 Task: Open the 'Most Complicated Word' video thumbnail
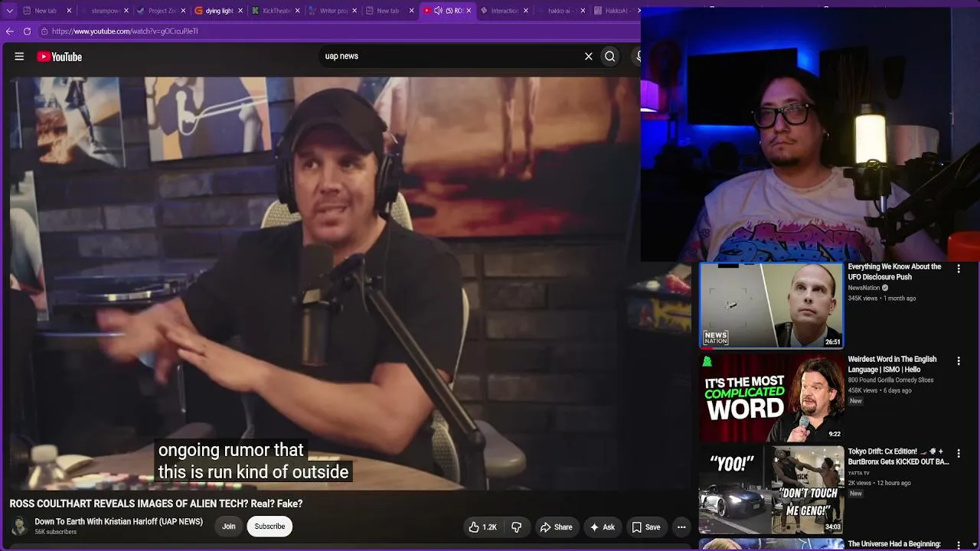(x=771, y=397)
